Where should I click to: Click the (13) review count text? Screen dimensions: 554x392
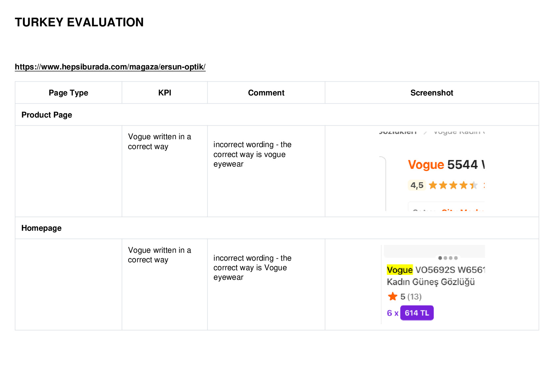point(415,297)
